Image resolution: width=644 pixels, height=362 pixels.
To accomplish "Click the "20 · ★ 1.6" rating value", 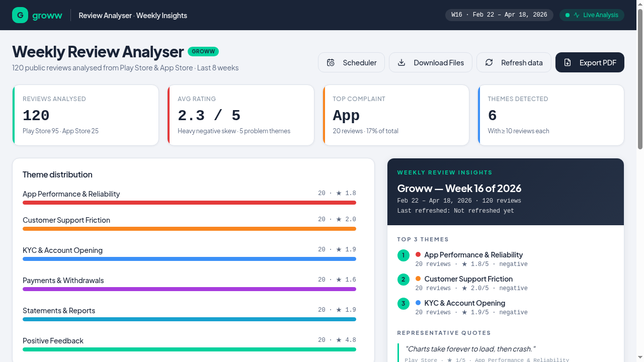I will 337,280.
